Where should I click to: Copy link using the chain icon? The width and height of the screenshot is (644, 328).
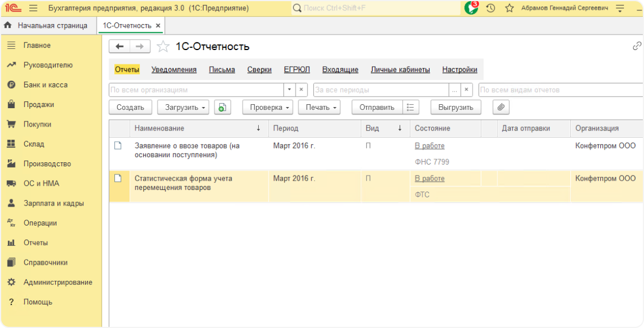pyautogui.click(x=637, y=45)
